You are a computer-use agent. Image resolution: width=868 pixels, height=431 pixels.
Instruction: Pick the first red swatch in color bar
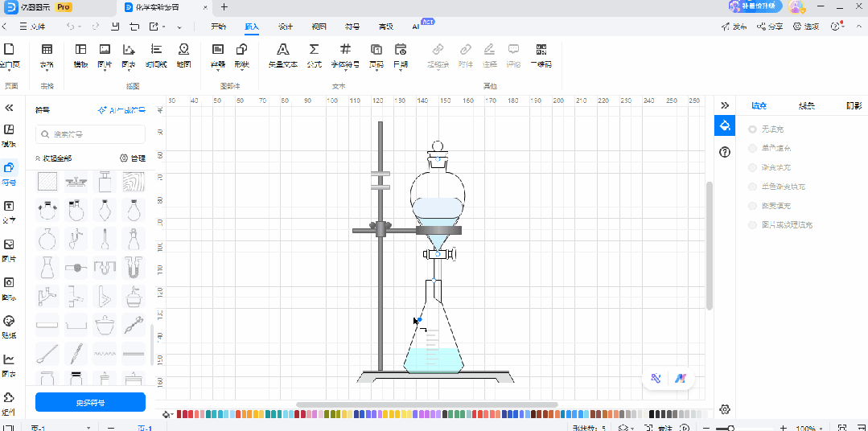(180, 415)
